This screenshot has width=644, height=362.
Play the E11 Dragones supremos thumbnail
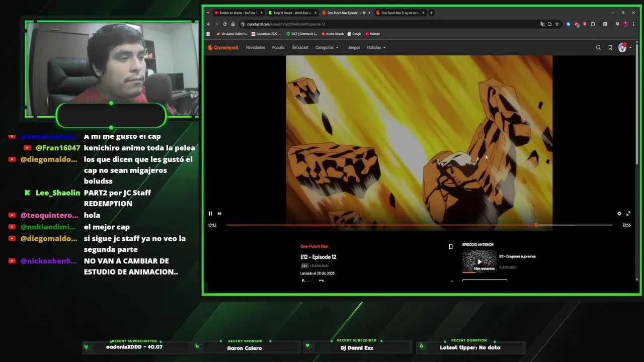pyautogui.click(x=479, y=261)
